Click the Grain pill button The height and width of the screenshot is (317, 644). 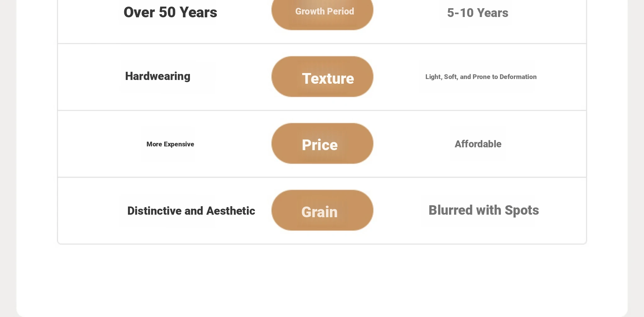323,211
